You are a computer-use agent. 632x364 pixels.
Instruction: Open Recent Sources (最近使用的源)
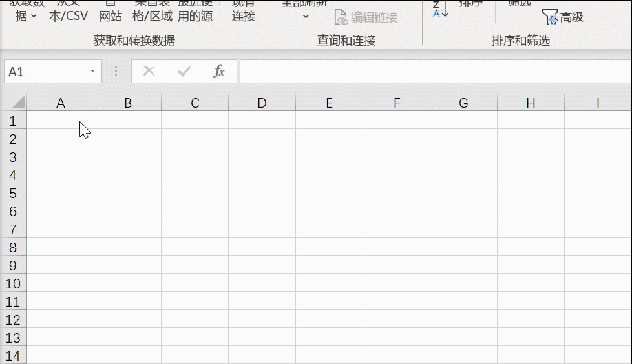[x=195, y=11]
